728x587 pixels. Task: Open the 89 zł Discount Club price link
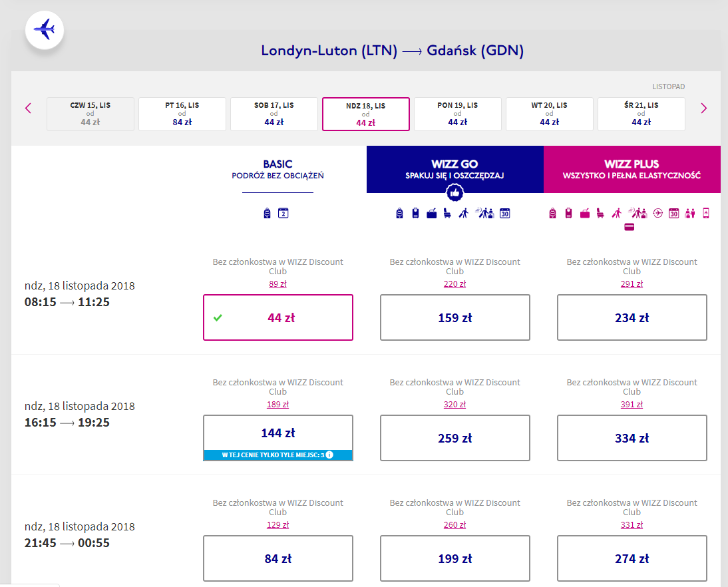277,284
